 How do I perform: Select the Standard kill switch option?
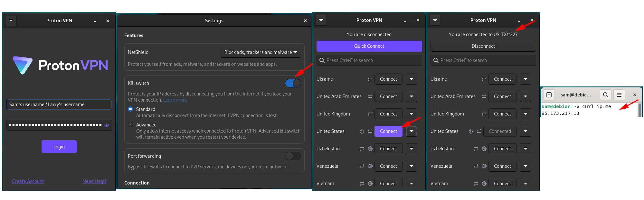[130, 109]
